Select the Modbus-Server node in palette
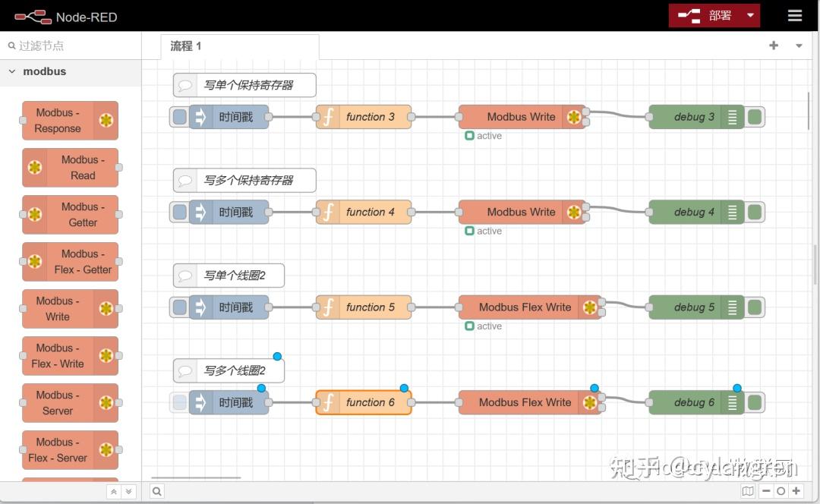 [x=70, y=403]
